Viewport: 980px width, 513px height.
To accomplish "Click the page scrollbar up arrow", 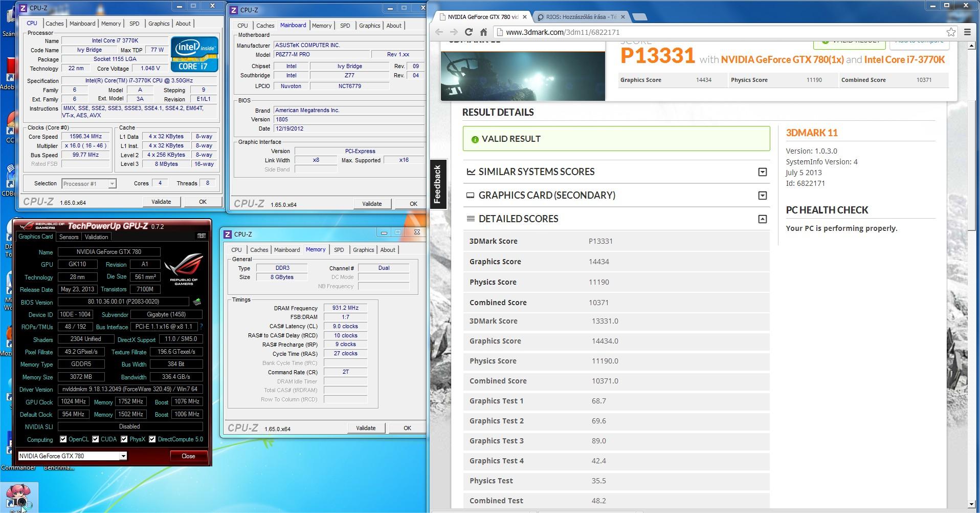I will pyautogui.click(x=972, y=46).
